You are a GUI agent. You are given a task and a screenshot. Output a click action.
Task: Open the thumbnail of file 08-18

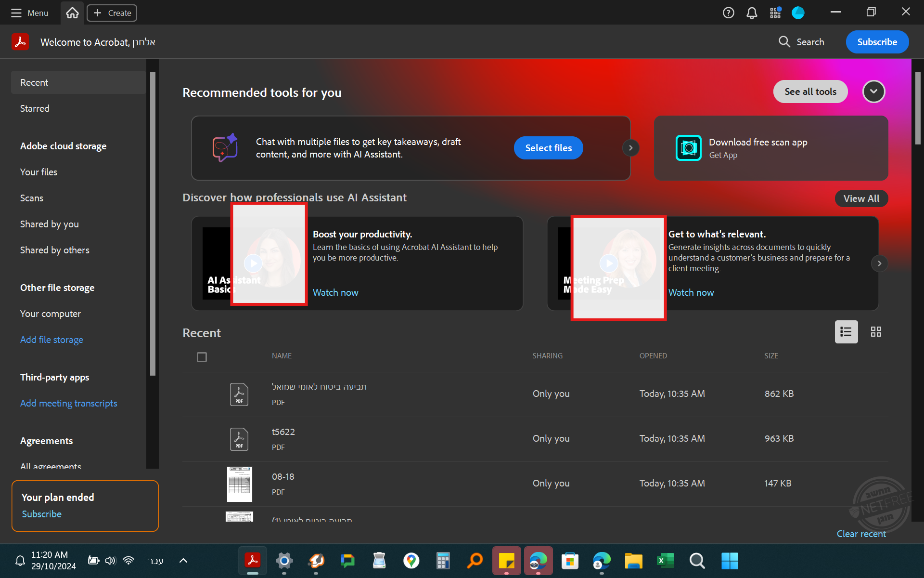[x=239, y=484]
